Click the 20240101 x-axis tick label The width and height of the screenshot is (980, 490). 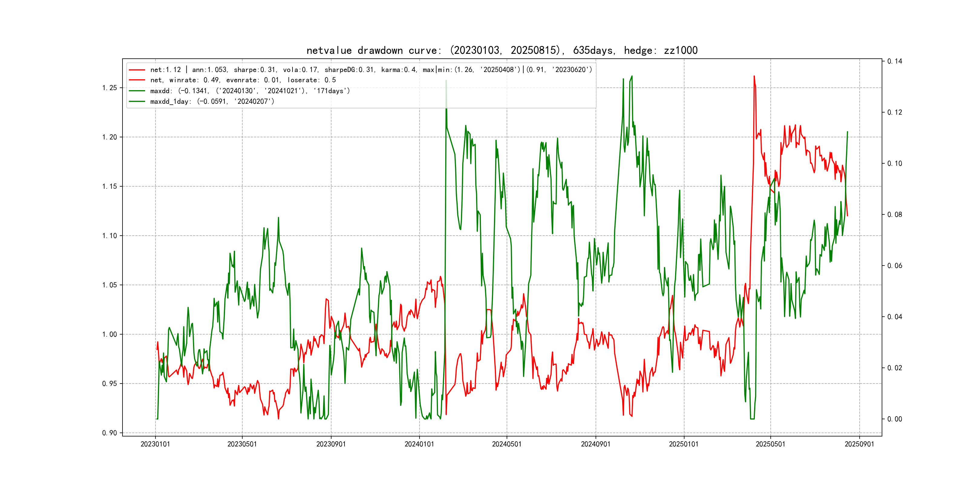tap(419, 444)
